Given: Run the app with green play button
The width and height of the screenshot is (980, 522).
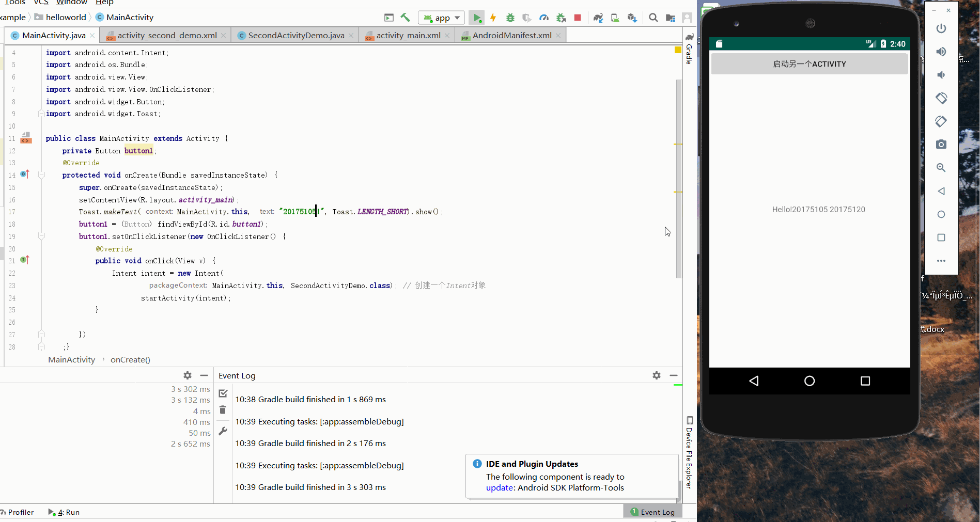Looking at the screenshot, I should click(477, 18).
